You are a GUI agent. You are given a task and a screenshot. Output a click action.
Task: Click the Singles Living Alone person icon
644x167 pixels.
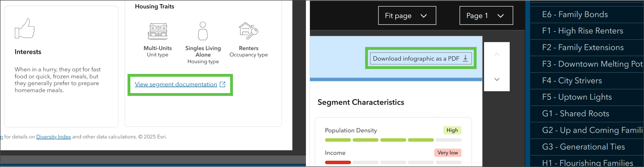point(203,31)
